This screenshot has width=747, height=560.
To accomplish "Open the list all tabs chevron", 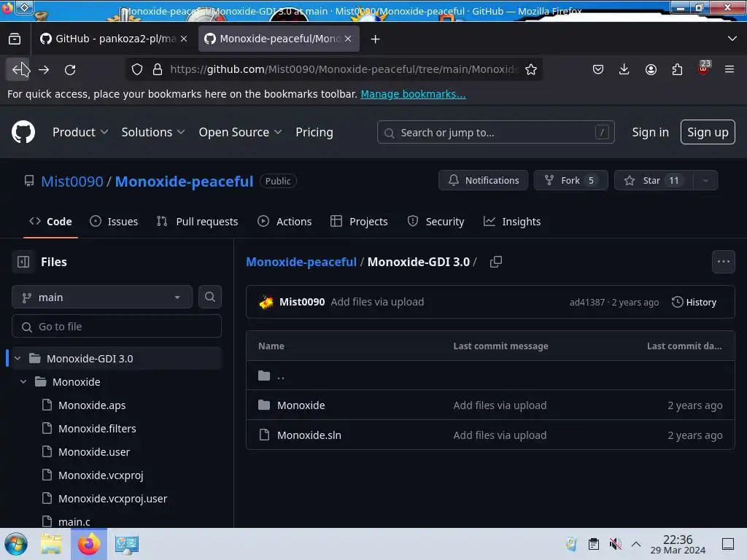I will [x=732, y=39].
